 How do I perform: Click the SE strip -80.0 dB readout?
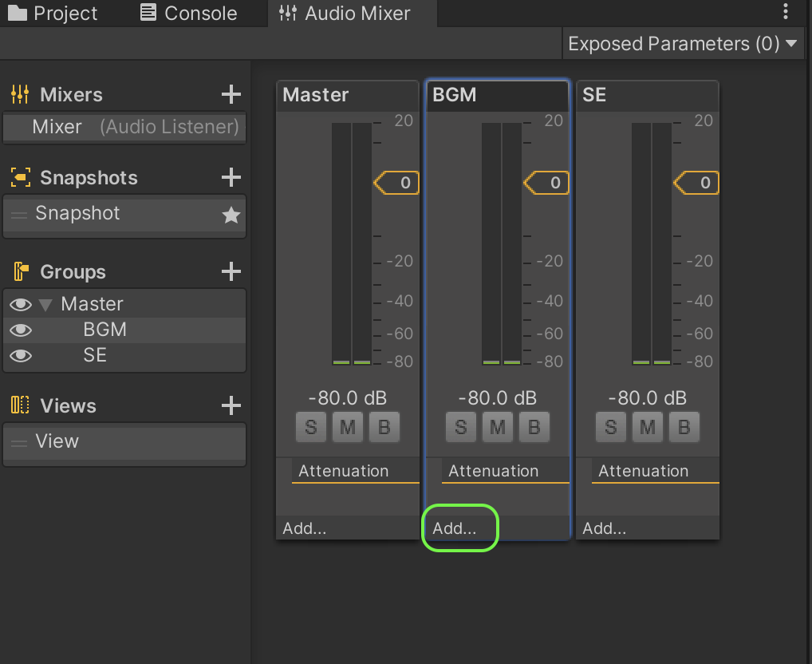pos(648,397)
